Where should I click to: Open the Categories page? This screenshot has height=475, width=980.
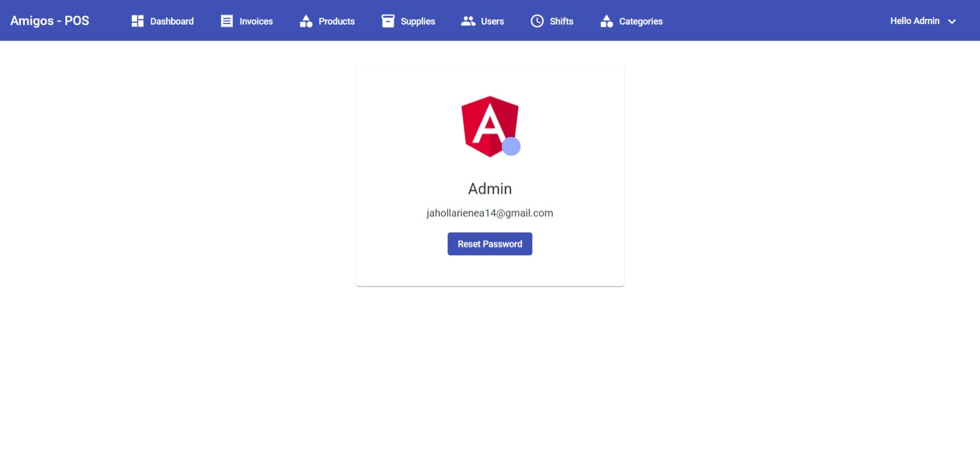tap(632, 21)
